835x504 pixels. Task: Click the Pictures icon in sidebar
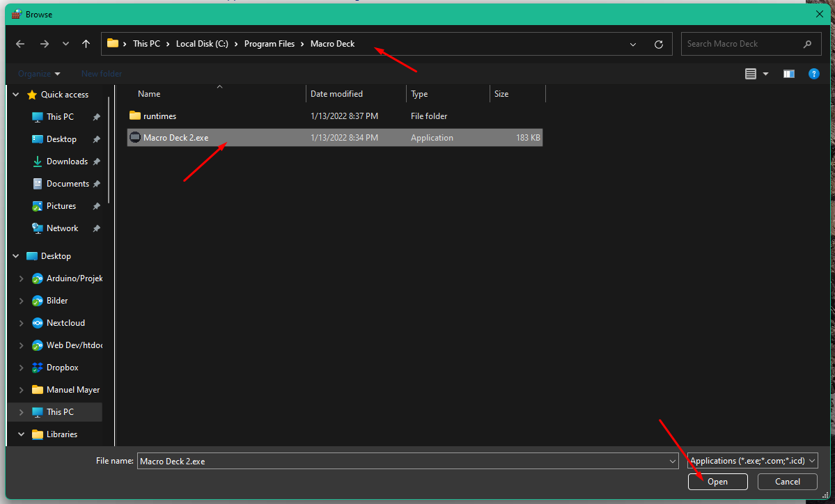[x=38, y=206]
